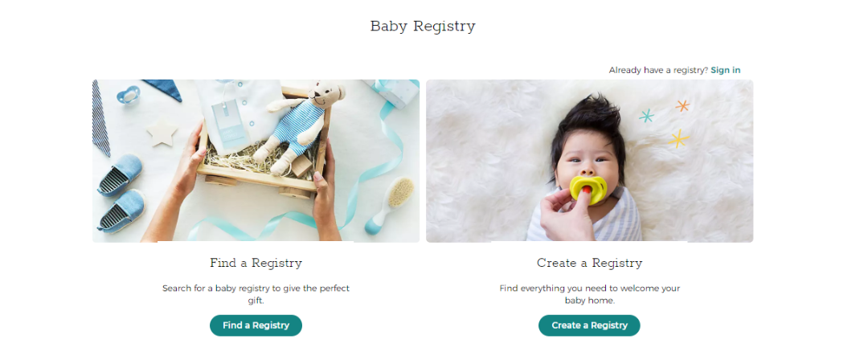Click the wooden star in gift photo
The image size is (868, 352).
pyautogui.click(x=162, y=132)
